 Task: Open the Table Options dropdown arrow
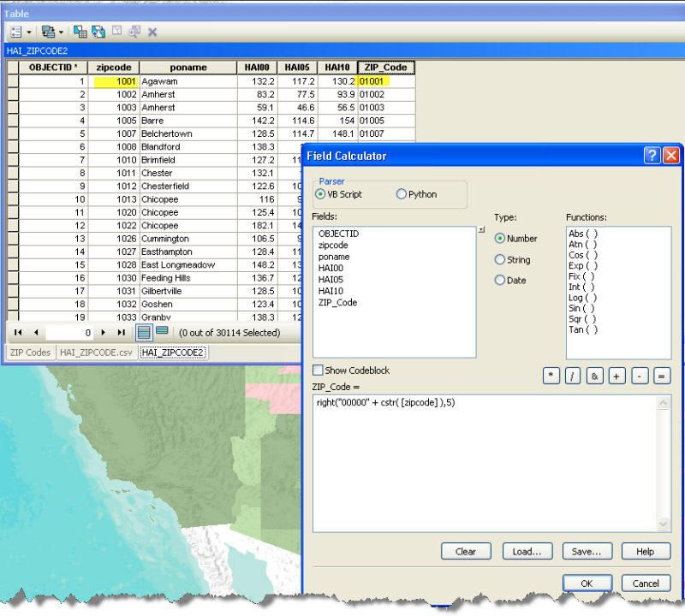(x=29, y=33)
